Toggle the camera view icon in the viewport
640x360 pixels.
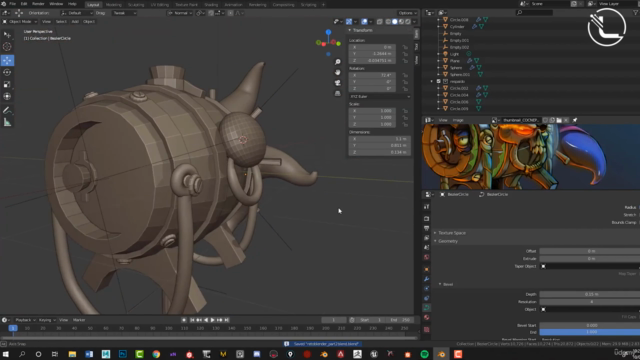point(338,83)
